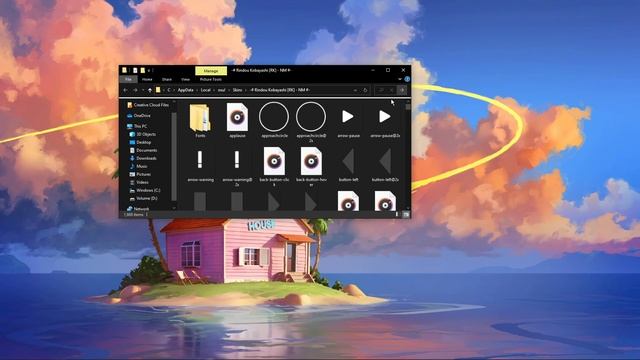
Task: Click the Back navigation arrow
Action: tap(126, 90)
